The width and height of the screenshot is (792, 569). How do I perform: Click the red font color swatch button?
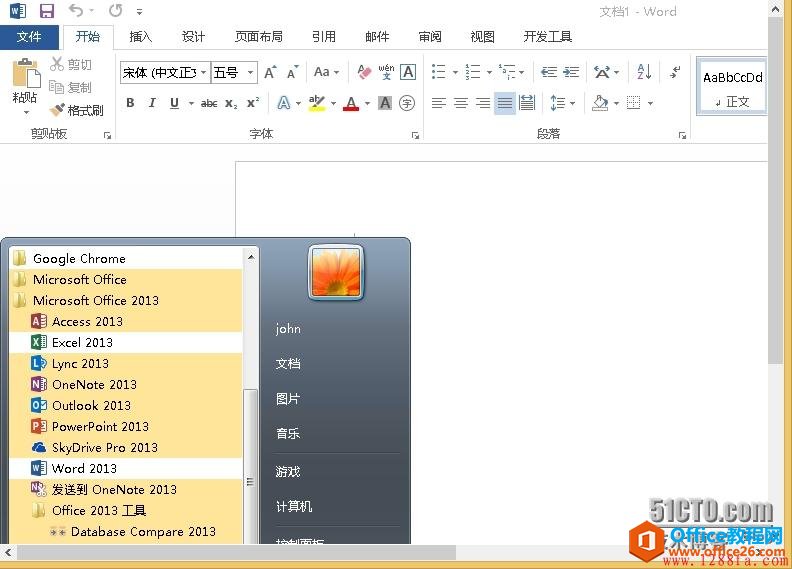point(350,103)
